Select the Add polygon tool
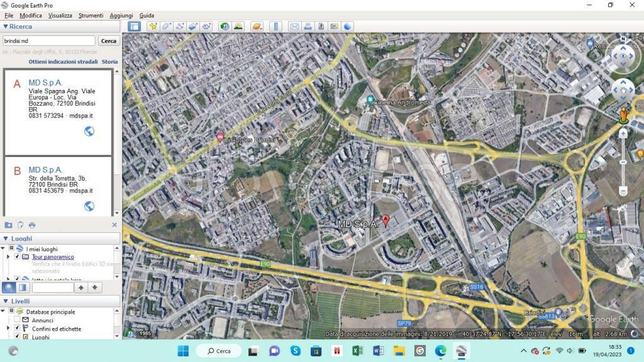This screenshot has height=362, width=644. 166,26
